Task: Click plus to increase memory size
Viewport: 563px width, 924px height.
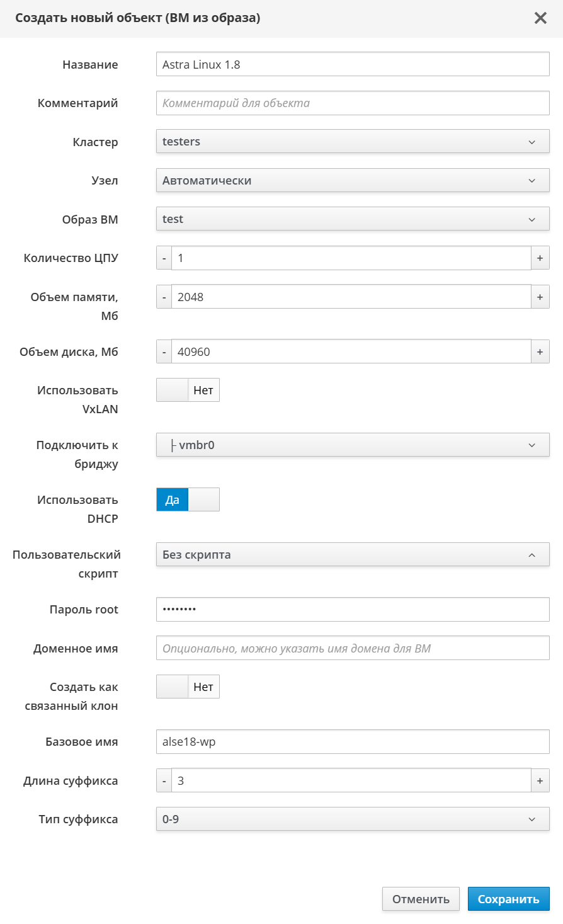Action: 540,297
